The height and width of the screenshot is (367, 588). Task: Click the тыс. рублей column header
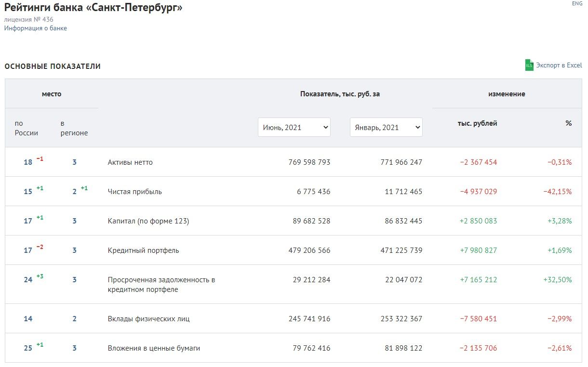coord(477,123)
